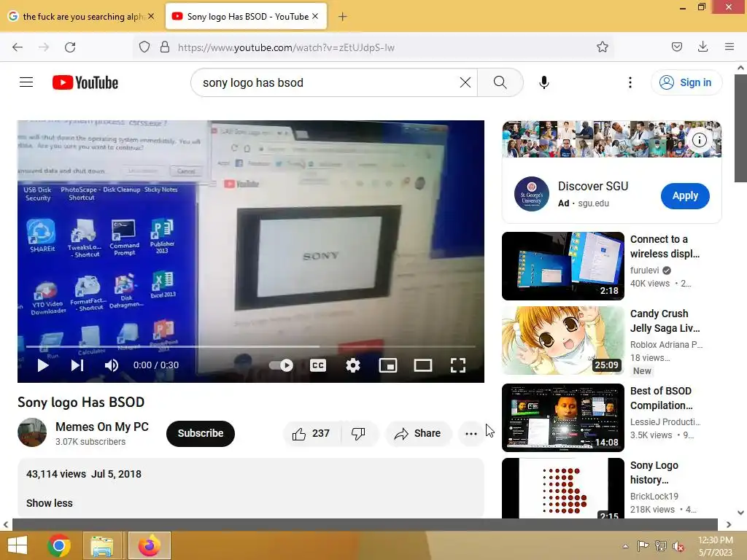Open network tray icon
This screenshot has height=560, width=747.
661,546
